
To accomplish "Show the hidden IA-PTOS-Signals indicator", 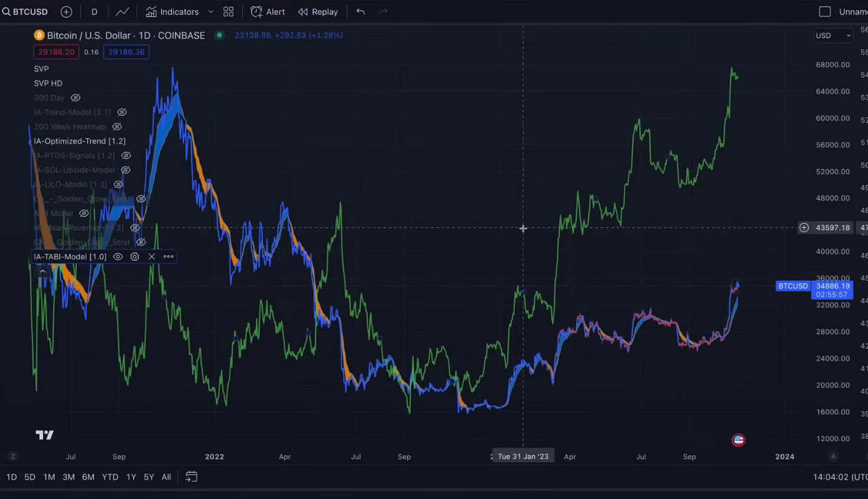I will [x=126, y=156].
